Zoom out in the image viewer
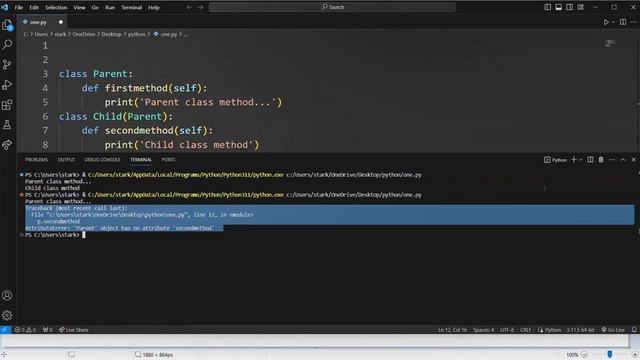Screen dimensions: 640x360 point(584,355)
